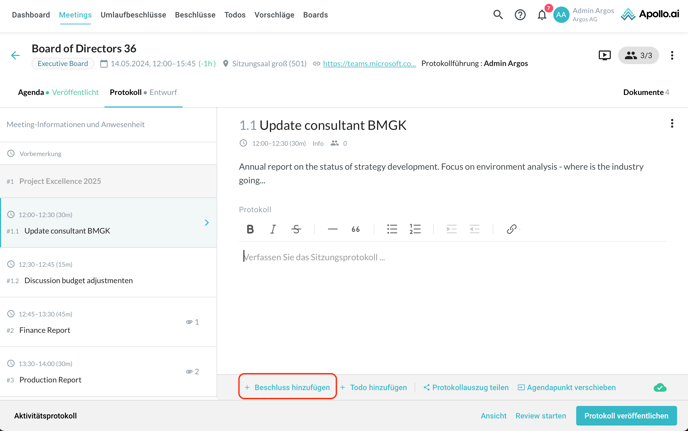Insert a bulleted list
Viewport: 688px width, 431px height.
392,229
